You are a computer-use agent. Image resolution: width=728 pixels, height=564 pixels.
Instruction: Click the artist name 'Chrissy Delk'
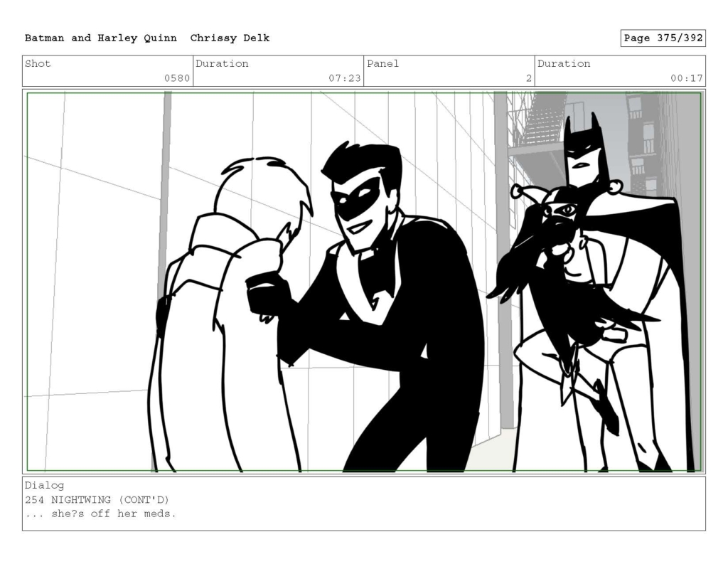pos(230,38)
